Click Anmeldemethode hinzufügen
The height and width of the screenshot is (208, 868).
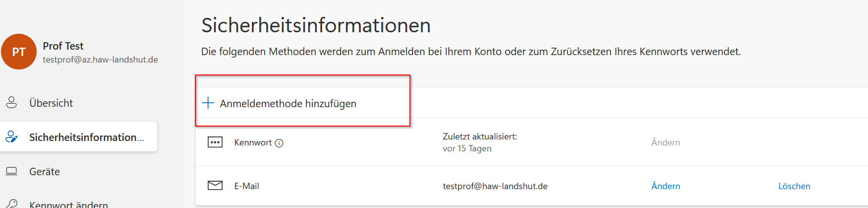tap(288, 103)
